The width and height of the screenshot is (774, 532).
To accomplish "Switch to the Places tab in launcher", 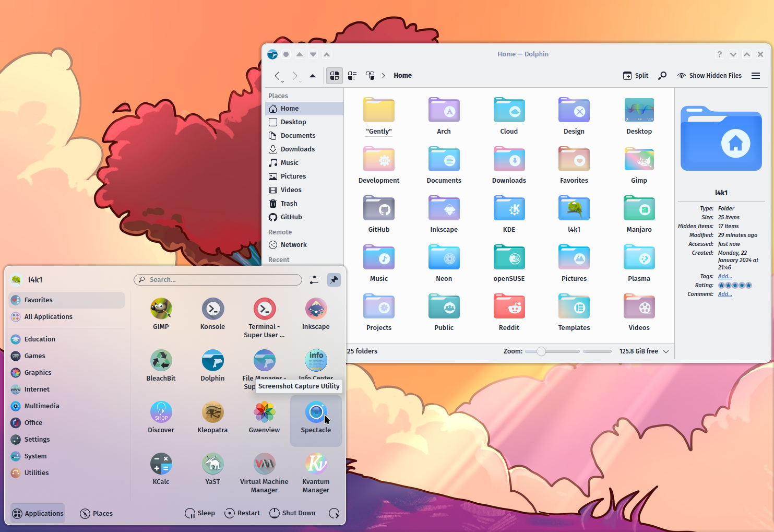I will (97, 514).
